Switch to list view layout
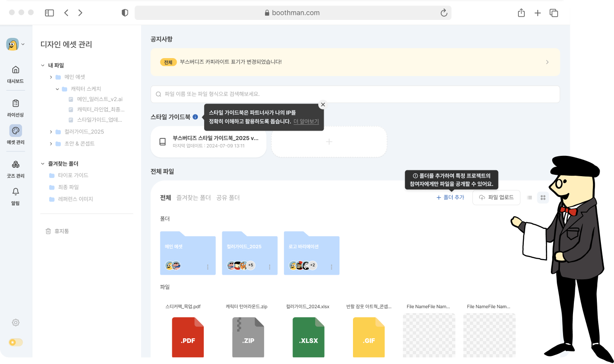Viewport: 614px width, 364px height. click(530, 197)
